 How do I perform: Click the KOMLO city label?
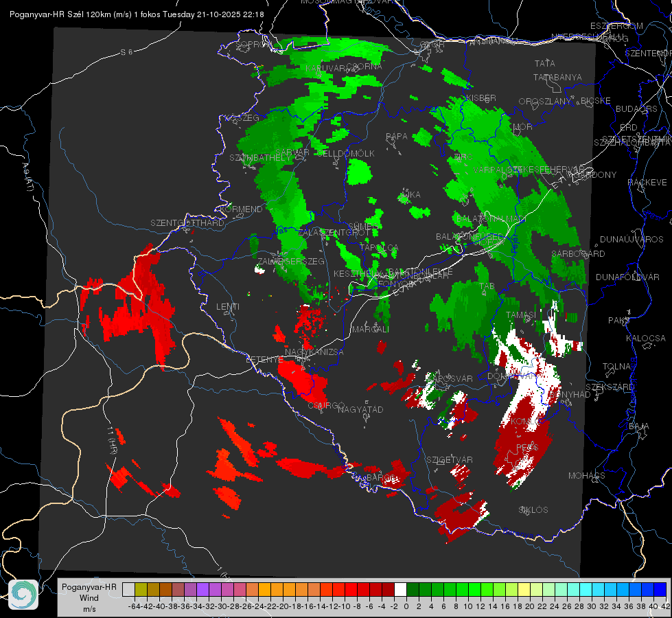(524, 422)
